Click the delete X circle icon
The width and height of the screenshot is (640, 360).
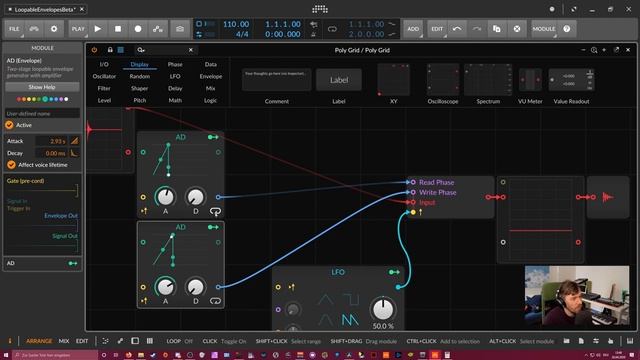click(x=517, y=29)
